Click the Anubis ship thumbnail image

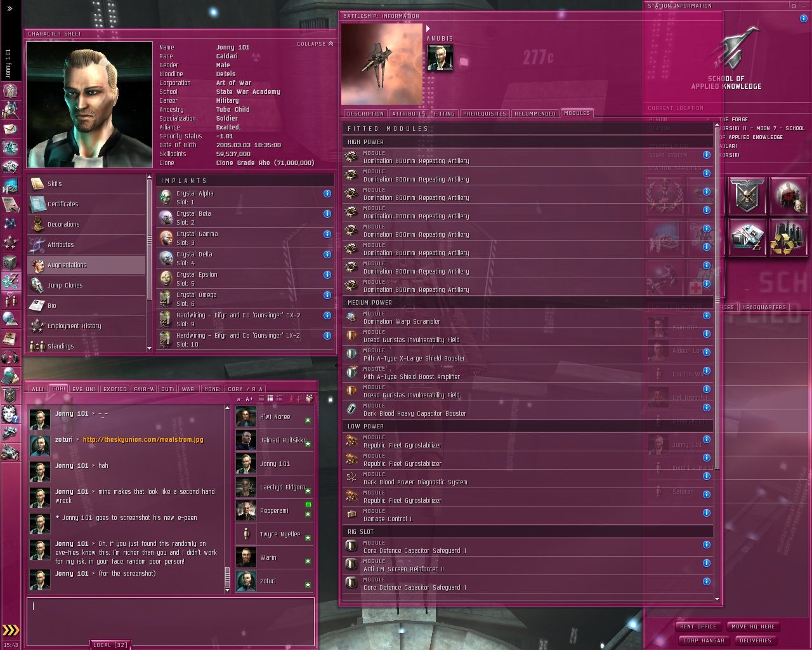click(x=382, y=64)
